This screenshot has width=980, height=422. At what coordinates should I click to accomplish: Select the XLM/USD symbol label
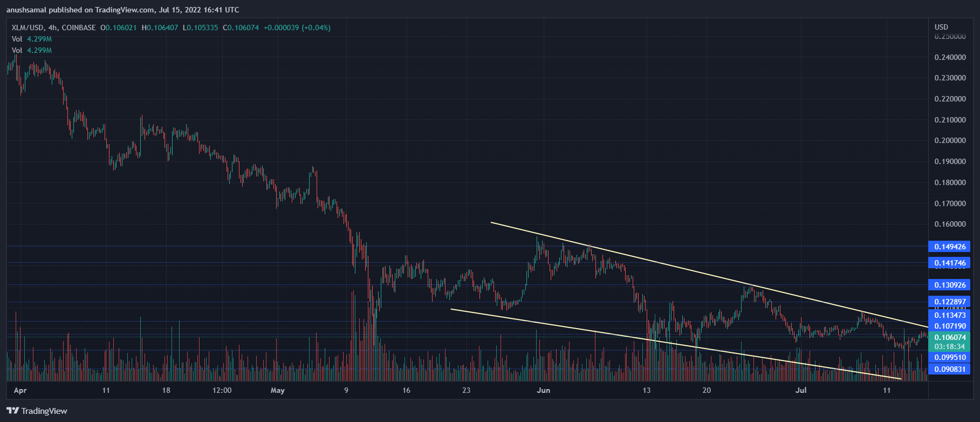pos(29,28)
